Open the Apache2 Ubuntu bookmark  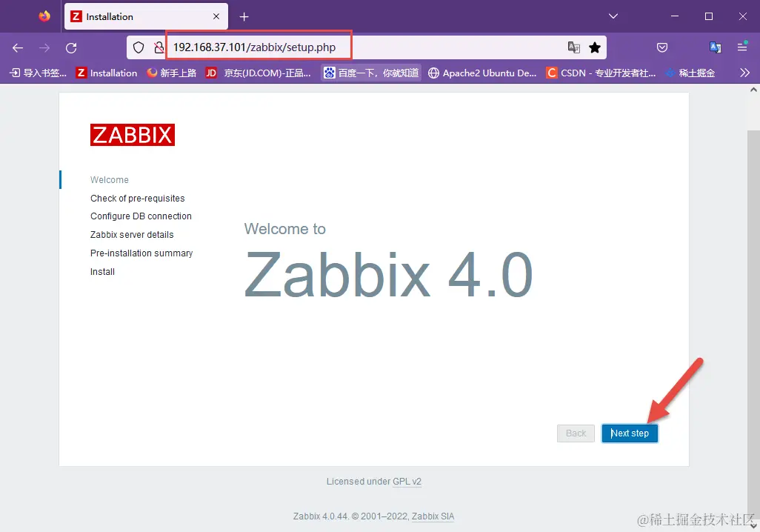[x=482, y=73]
